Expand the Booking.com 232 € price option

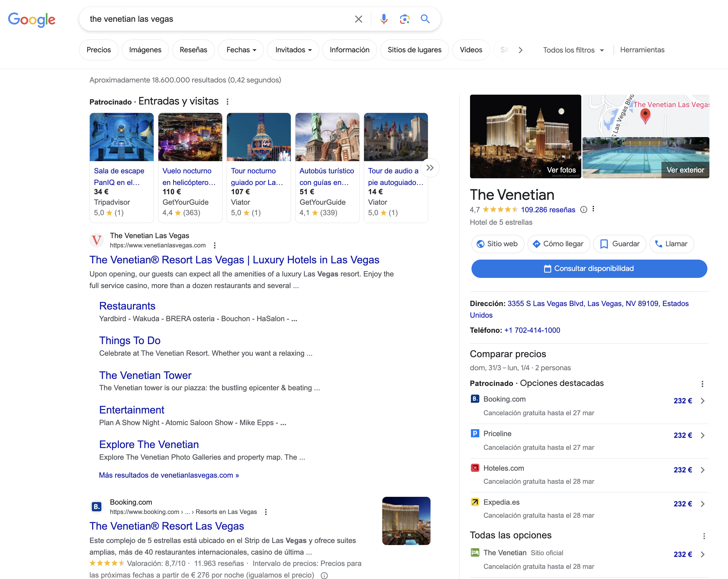pyautogui.click(x=702, y=401)
